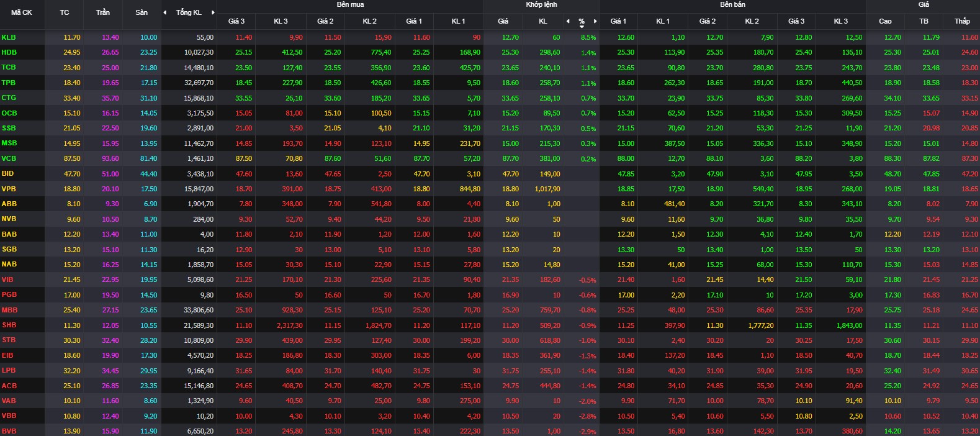Viewport: 980px width, 436px height.
Task: Click MSB high price 15.20
Action: 892,143
